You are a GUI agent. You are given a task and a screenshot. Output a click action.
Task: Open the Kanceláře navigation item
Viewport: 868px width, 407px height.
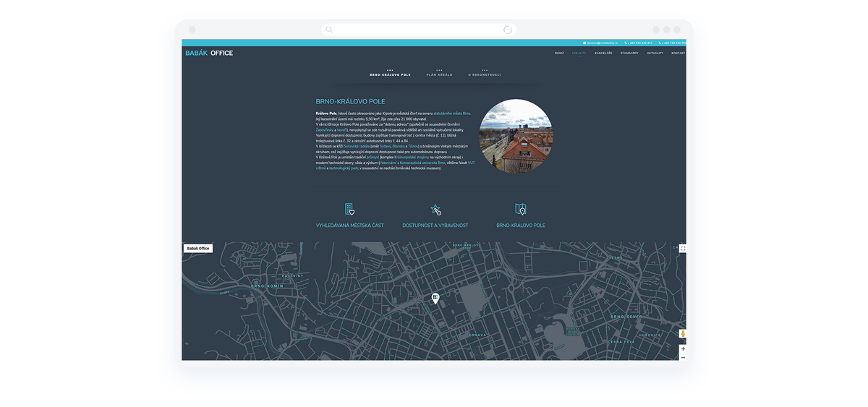604,53
